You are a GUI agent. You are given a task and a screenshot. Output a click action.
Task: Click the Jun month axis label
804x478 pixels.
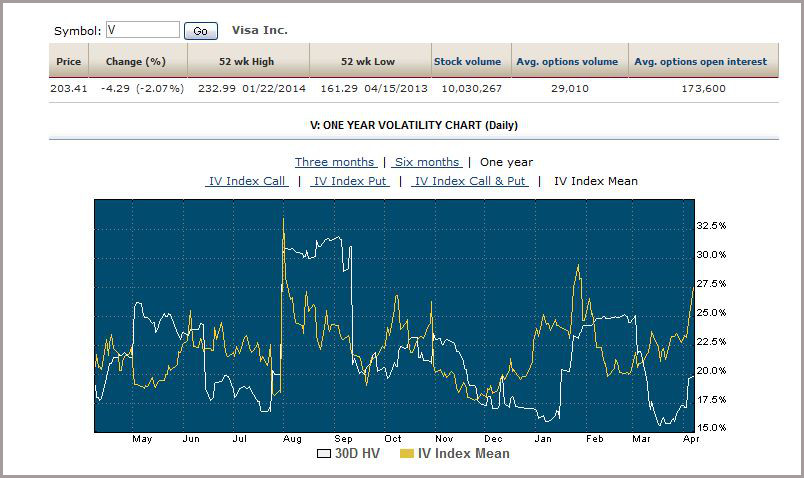[x=191, y=439]
